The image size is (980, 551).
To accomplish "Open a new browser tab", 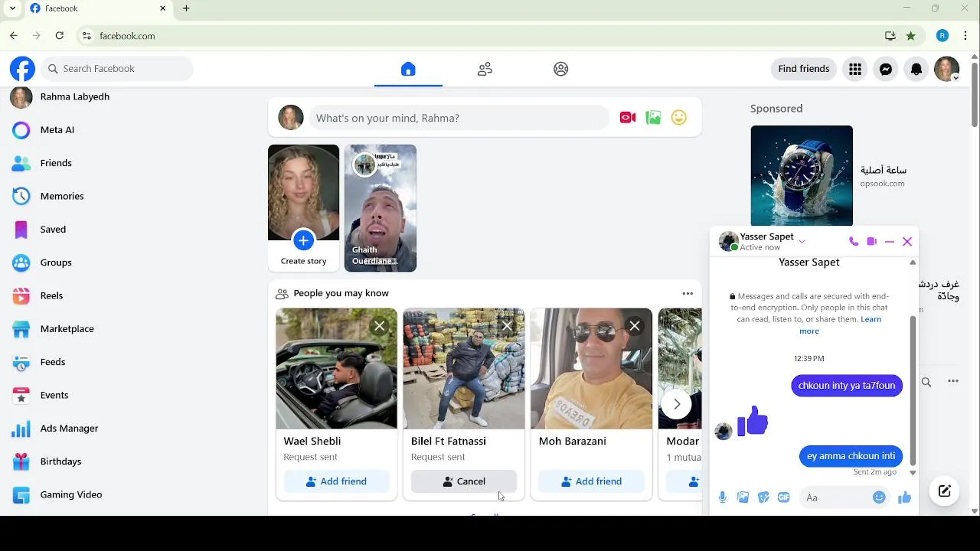I will tap(186, 8).
